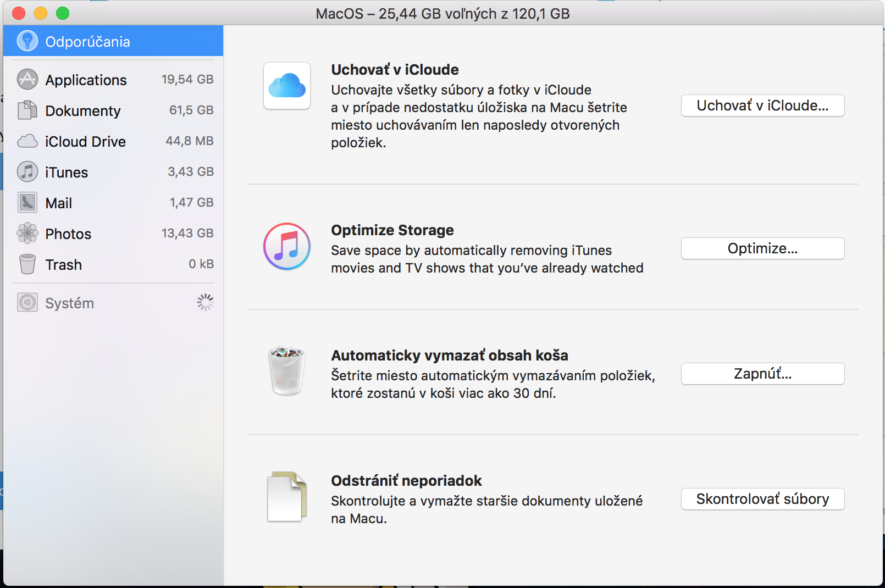Click the description text mentioning 30 dní
The height and width of the screenshot is (588, 885).
point(493,385)
